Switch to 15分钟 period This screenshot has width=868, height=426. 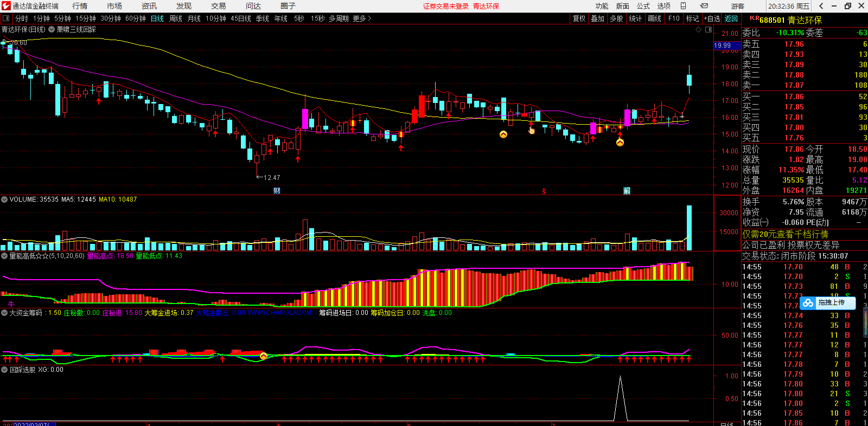click(x=86, y=18)
